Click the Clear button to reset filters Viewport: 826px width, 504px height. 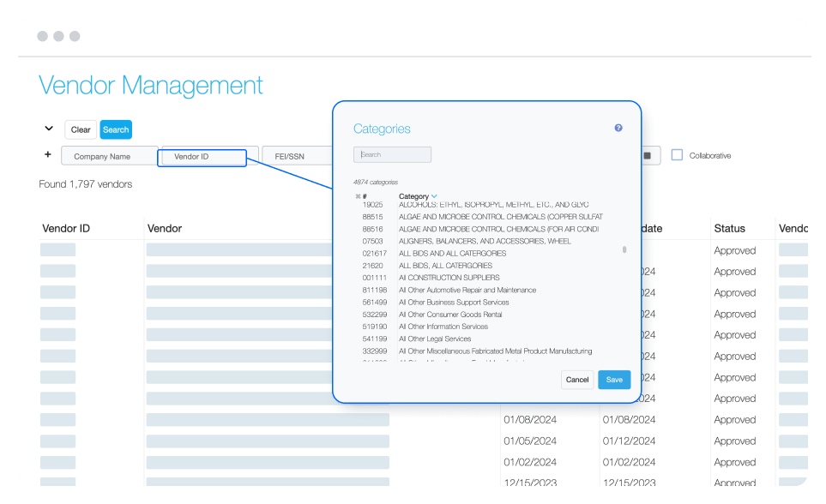pyautogui.click(x=81, y=129)
